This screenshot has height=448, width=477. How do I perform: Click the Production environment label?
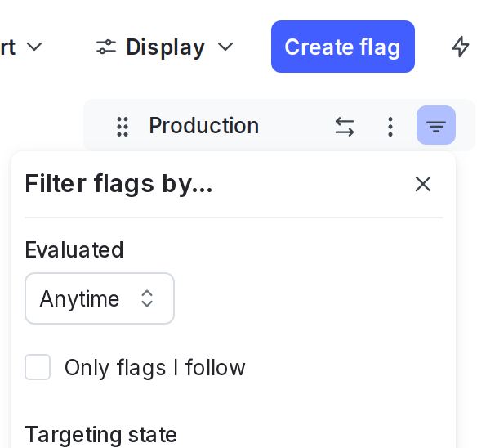[204, 125]
